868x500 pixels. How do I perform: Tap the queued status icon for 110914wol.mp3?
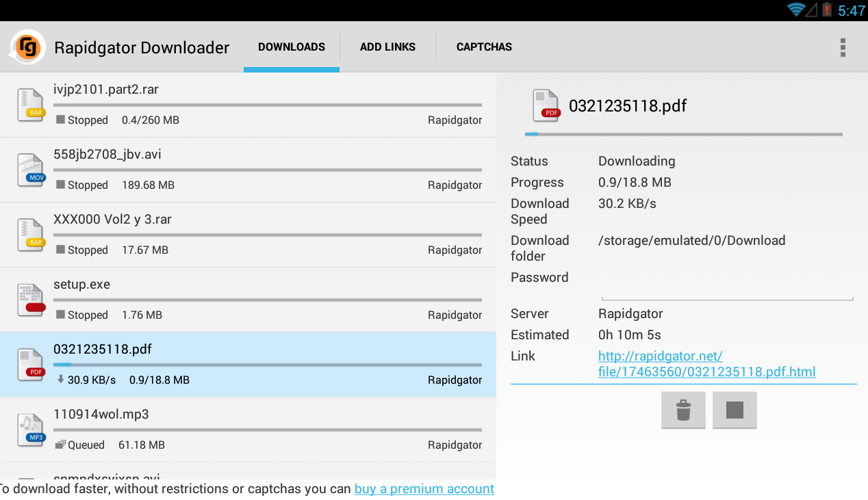pyautogui.click(x=60, y=445)
